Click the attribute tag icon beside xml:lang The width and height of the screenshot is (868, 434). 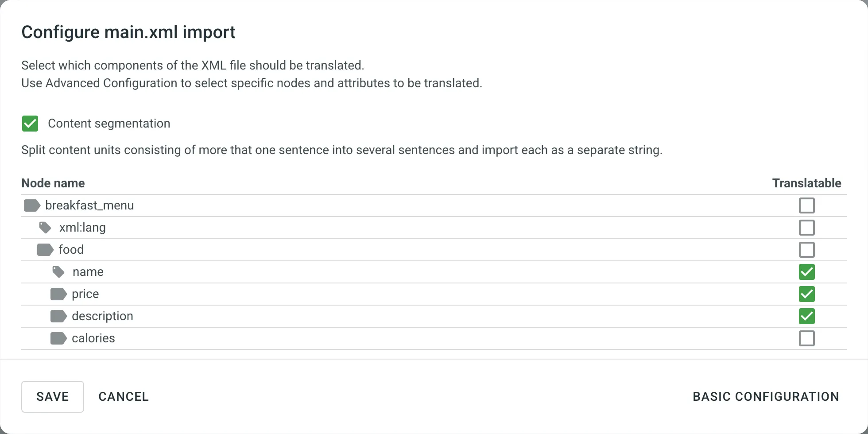click(x=44, y=227)
